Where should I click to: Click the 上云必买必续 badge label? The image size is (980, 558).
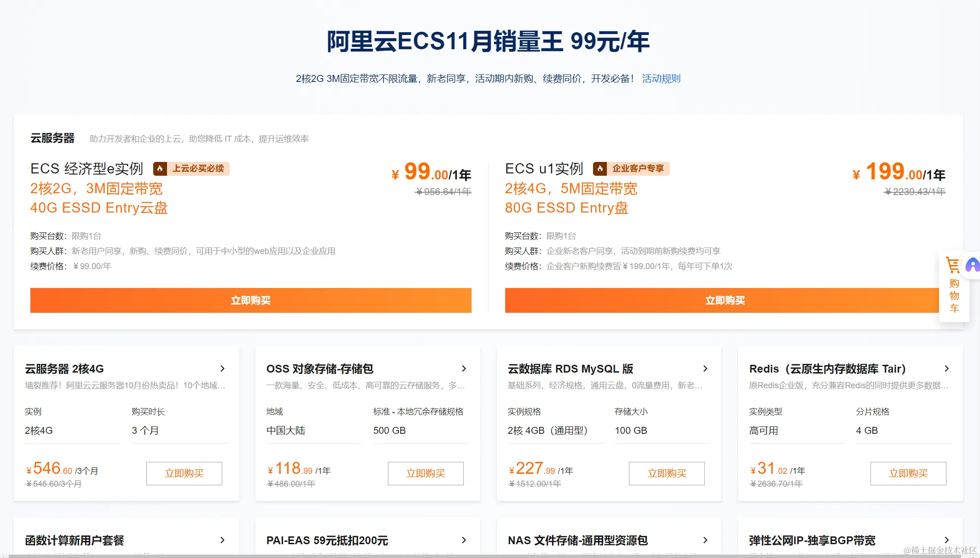tap(198, 169)
